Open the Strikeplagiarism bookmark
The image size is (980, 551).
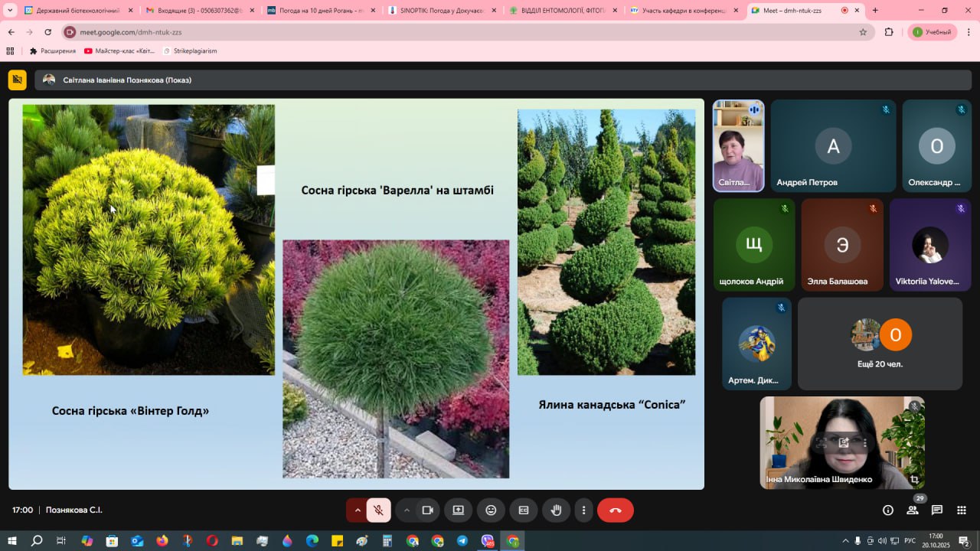190,51
